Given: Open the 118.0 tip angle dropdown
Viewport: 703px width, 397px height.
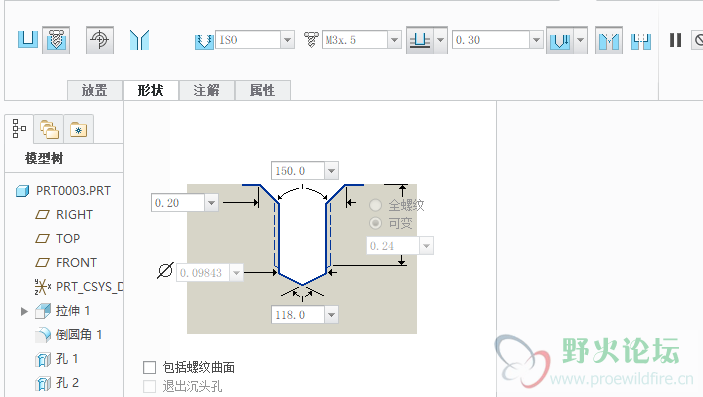Looking at the screenshot, I should click(331, 315).
